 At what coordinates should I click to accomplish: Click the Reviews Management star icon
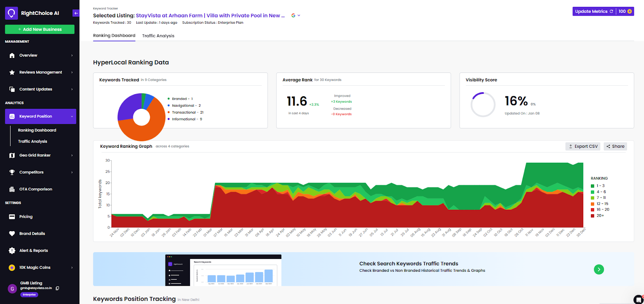click(x=12, y=72)
